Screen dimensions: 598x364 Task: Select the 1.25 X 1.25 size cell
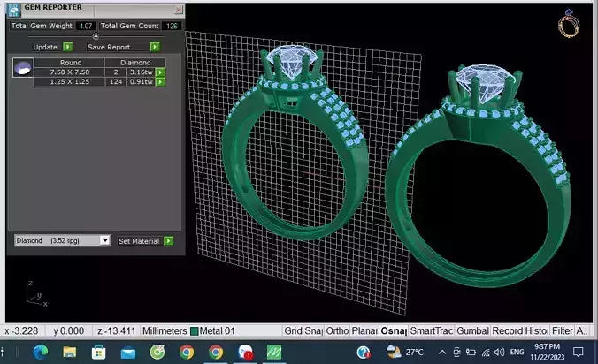coord(70,81)
